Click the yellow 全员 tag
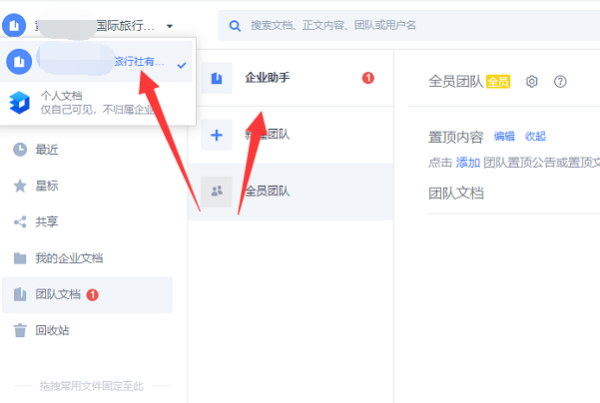600x403 pixels. [x=498, y=82]
